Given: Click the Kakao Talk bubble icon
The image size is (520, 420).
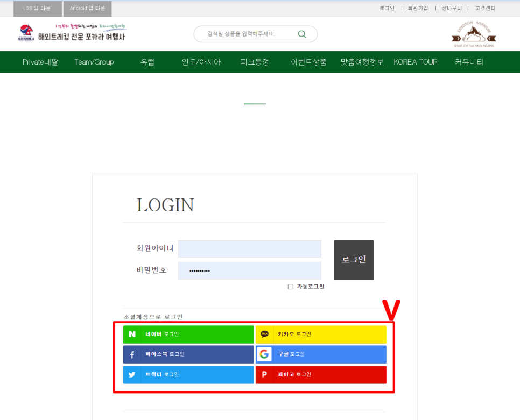Looking at the screenshot, I should click(264, 334).
